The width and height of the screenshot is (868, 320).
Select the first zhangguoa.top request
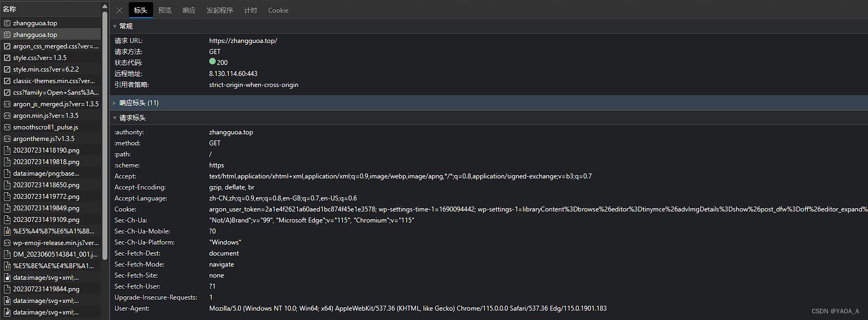click(51, 23)
